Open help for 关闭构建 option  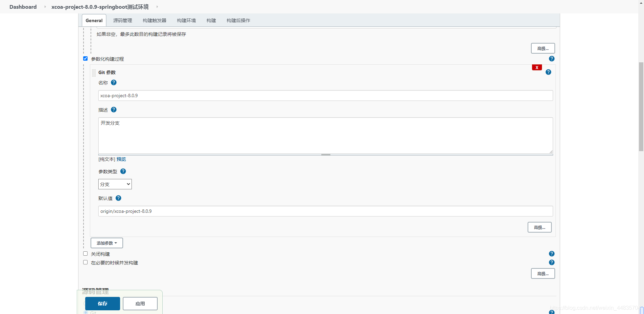pos(551,254)
